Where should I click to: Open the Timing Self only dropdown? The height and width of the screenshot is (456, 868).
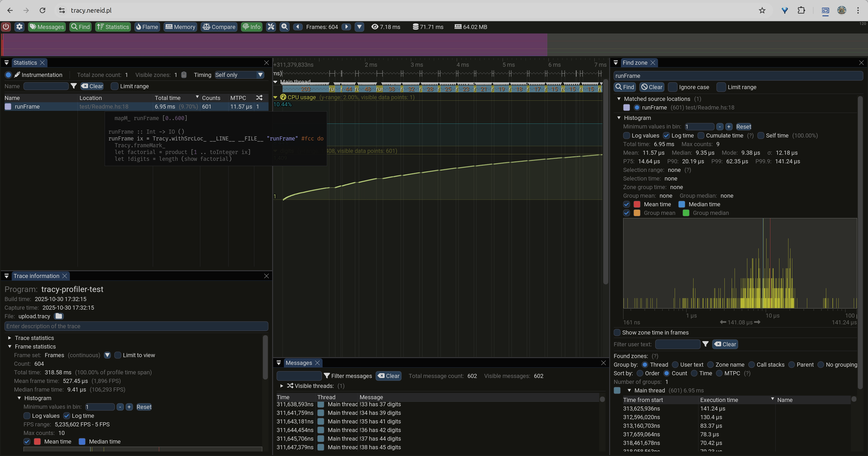239,75
